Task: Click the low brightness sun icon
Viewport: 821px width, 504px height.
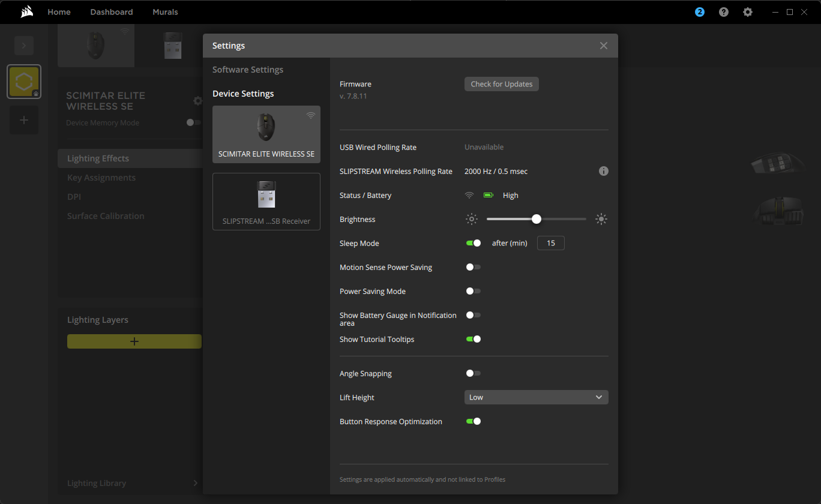Action: (472, 219)
